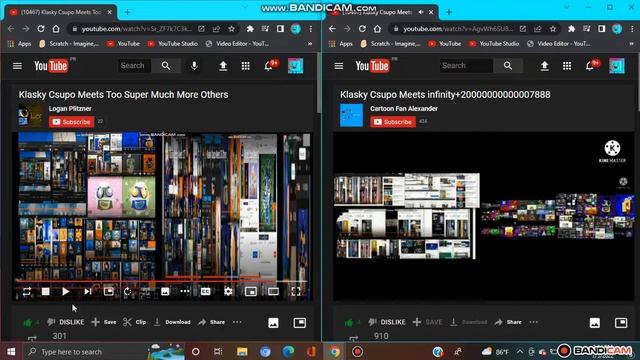The width and height of the screenshot is (640, 360).
Task: Click the search magnifier button in left window
Action: coord(166,66)
